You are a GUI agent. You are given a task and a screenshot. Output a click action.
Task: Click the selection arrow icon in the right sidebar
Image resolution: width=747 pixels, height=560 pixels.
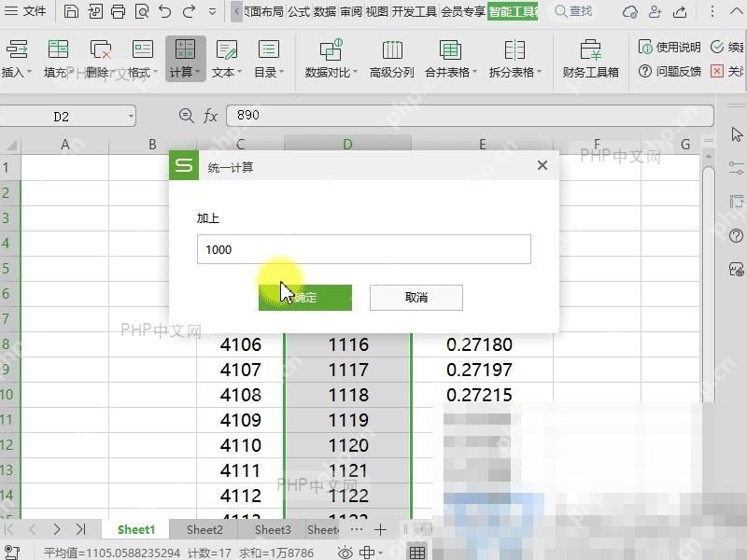[737, 134]
